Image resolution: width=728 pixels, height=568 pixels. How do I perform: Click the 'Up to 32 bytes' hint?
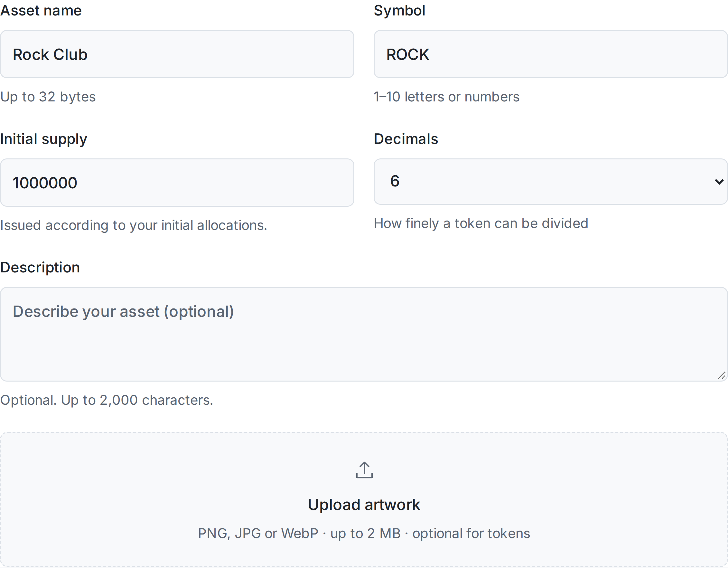coord(48,97)
